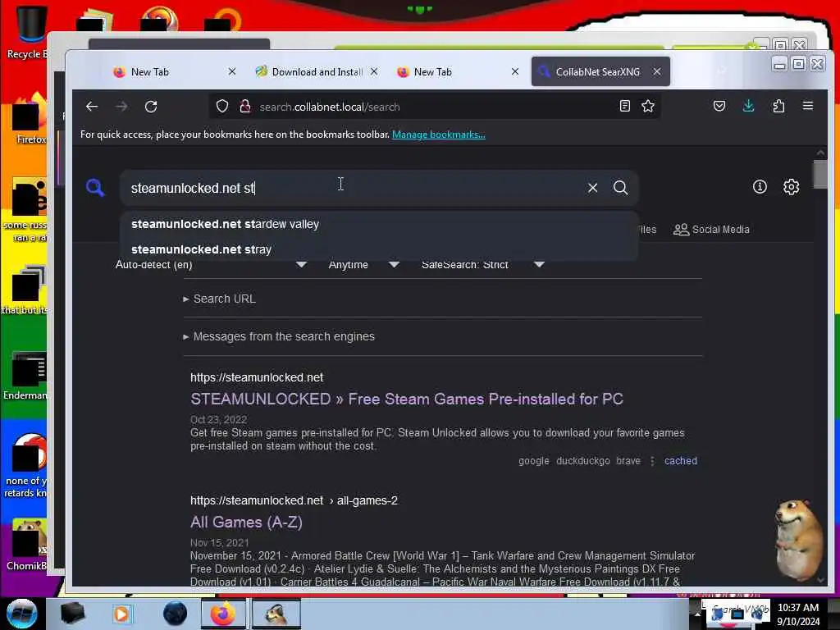This screenshot has height=630, width=840.
Task: Open STEAMUNLOCKED Free Steam Games result
Action: coord(407,399)
